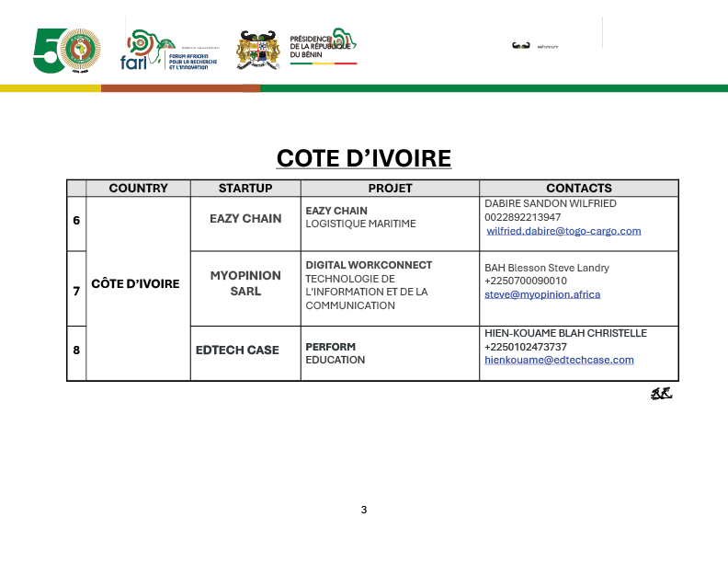Select the EDUCATION project text
Image resolution: width=728 pixels, height=563 pixels.
coord(336,360)
